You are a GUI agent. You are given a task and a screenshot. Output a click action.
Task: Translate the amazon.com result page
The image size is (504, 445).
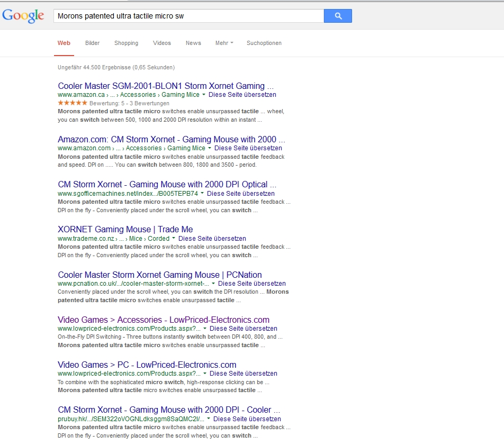pyautogui.click(x=248, y=148)
